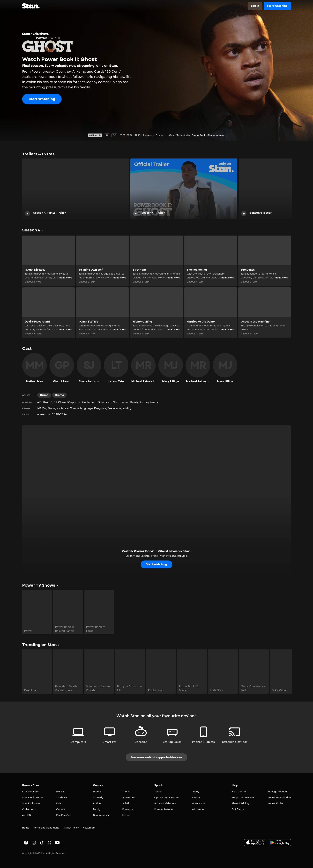313x868 pixels.
Task: Click Learn more about supported devices
Action: [x=156, y=757]
